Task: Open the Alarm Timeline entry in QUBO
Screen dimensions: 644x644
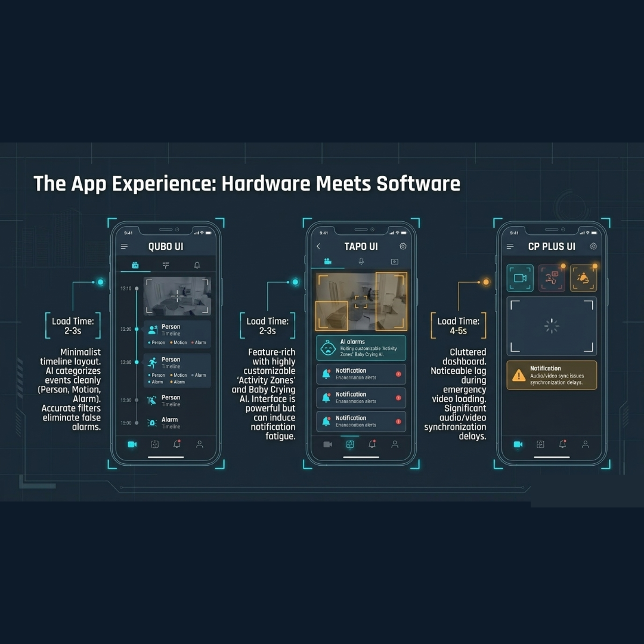Action: tap(170, 423)
